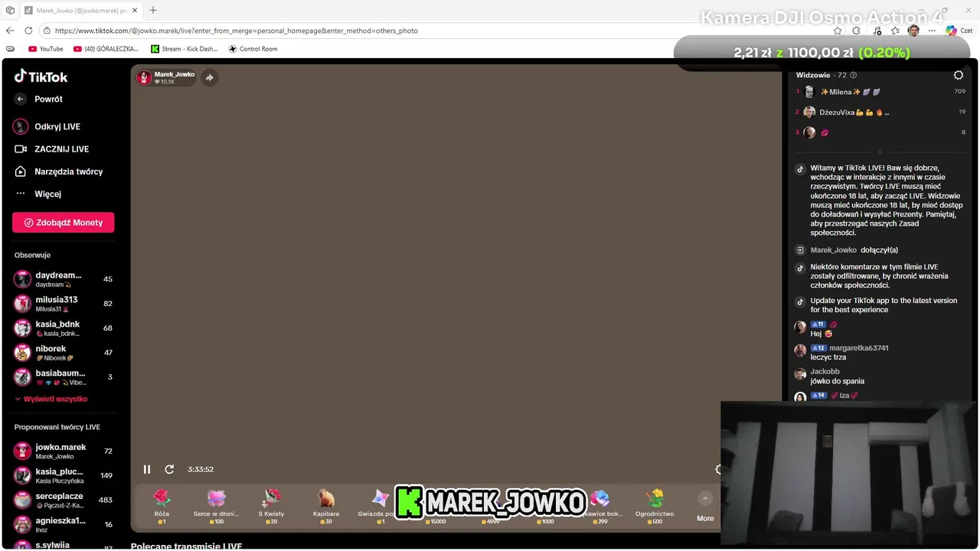980x551 pixels.
Task: Open Copilot Czat button
Action: 959,31
